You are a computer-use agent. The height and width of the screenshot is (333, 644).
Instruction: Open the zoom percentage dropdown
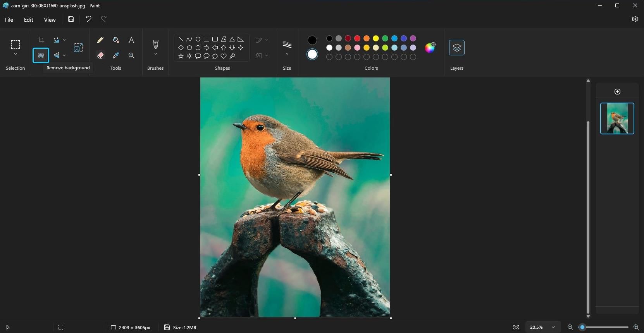click(553, 327)
